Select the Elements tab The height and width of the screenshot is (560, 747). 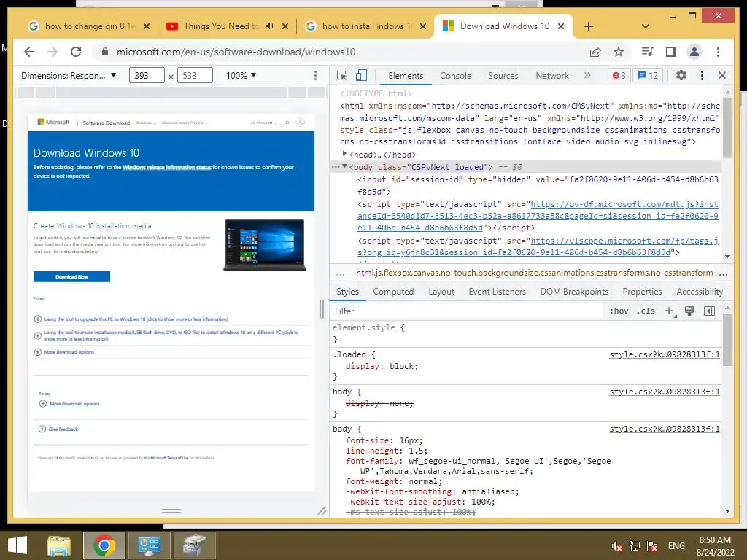pyautogui.click(x=406, y=75)
